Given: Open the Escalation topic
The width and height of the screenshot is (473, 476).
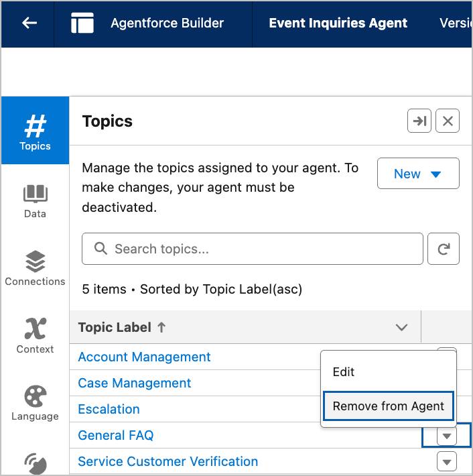Looking at the screenshot, I should pos(109,409).
